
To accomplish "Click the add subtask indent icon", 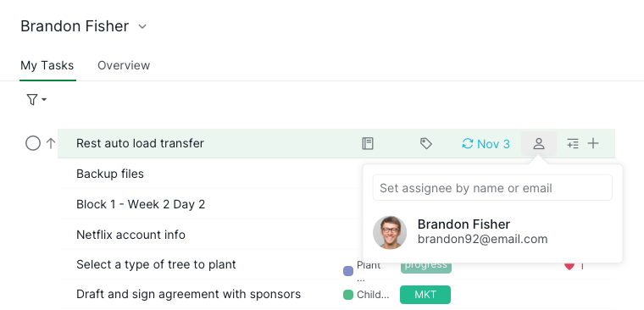I will [x=573, y=144].
